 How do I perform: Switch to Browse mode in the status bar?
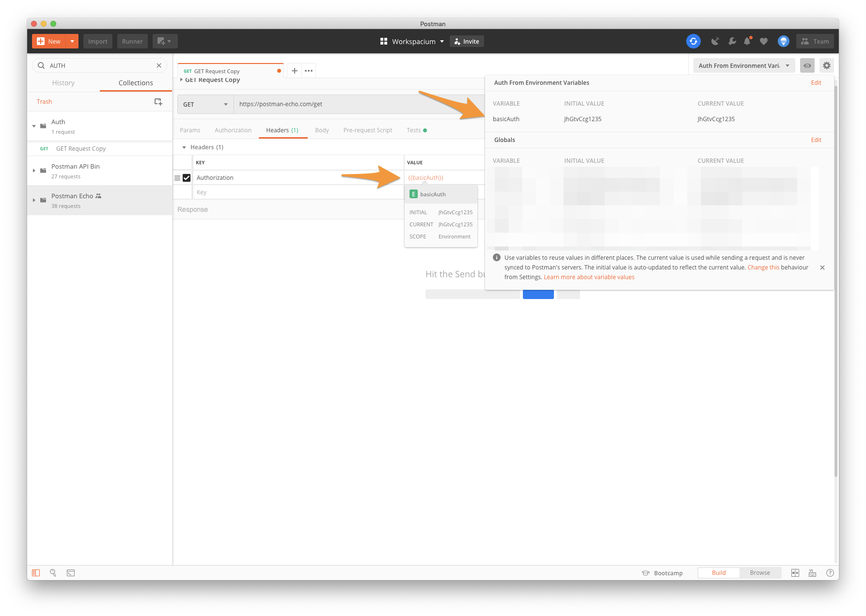coord(760,572)
